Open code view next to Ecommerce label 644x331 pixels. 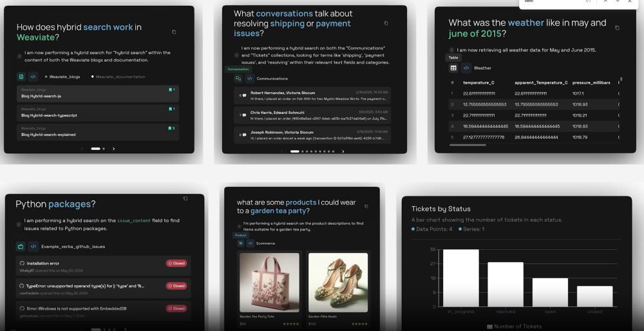251,243
